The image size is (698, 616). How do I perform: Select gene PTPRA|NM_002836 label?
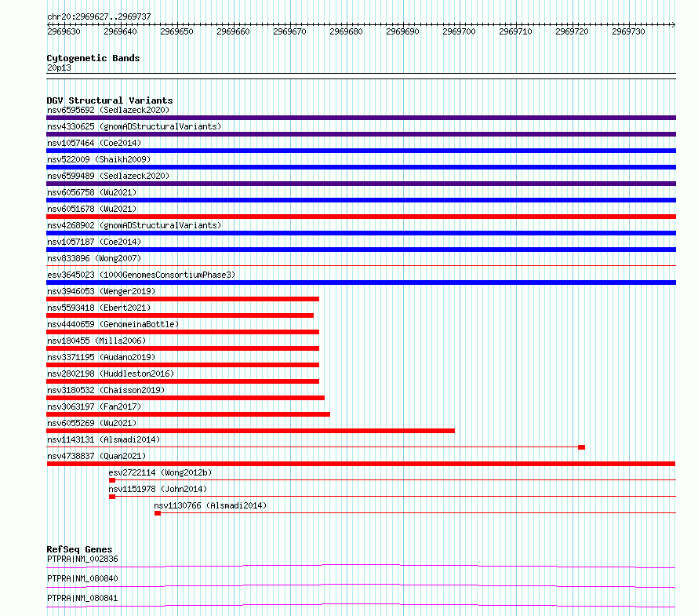(82, 559)
